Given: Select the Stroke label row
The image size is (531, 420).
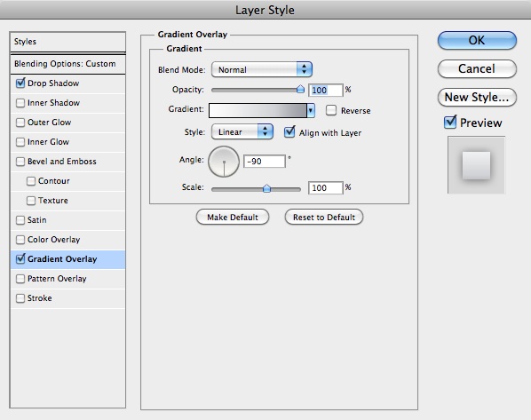Looking at the screenshot, I should point(67,298).
